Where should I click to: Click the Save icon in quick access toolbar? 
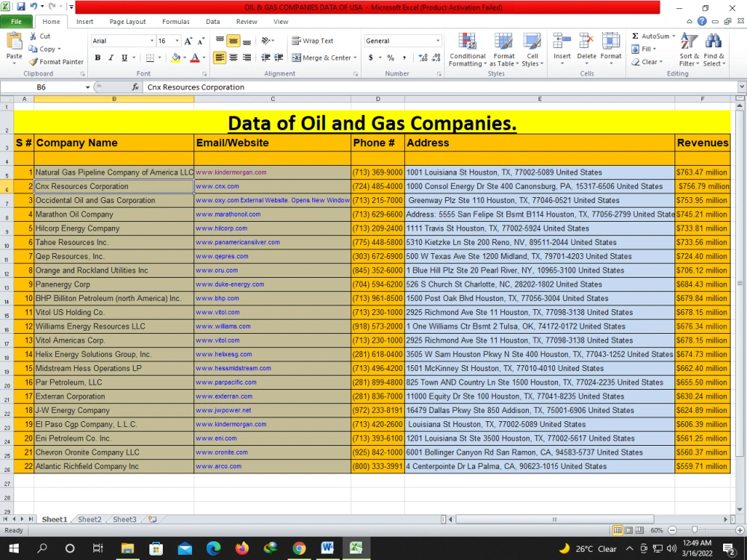click(21, 7)
